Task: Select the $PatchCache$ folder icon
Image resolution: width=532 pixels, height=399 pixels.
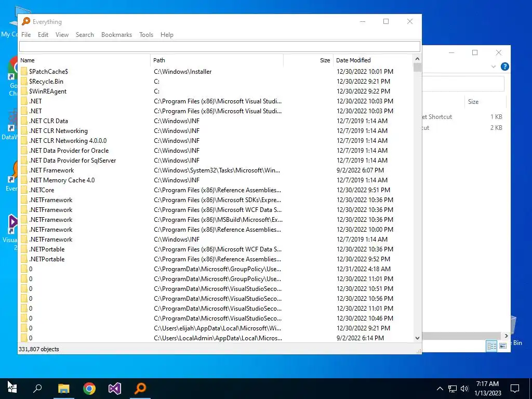Action: click(x=24, y=72)
